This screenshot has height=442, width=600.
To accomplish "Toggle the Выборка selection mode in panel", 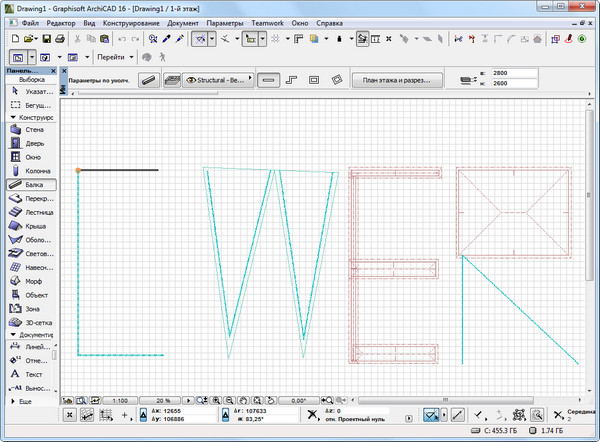I will point(30,79).
